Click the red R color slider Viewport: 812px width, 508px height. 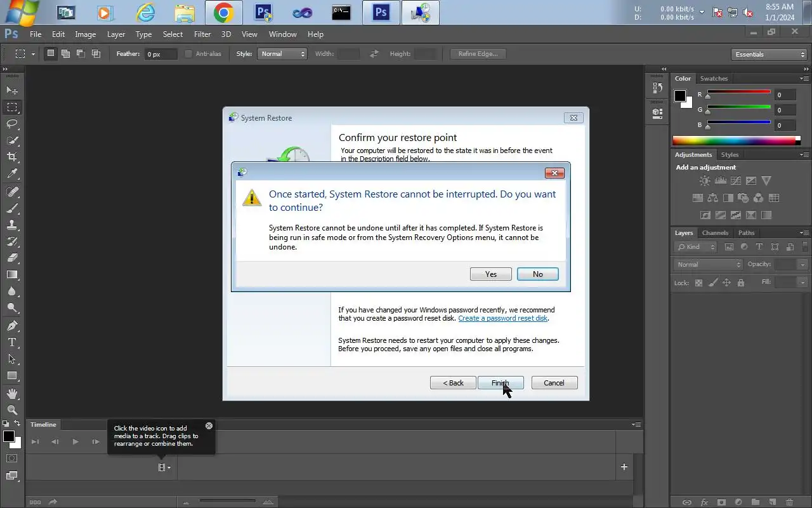(738, 93)
